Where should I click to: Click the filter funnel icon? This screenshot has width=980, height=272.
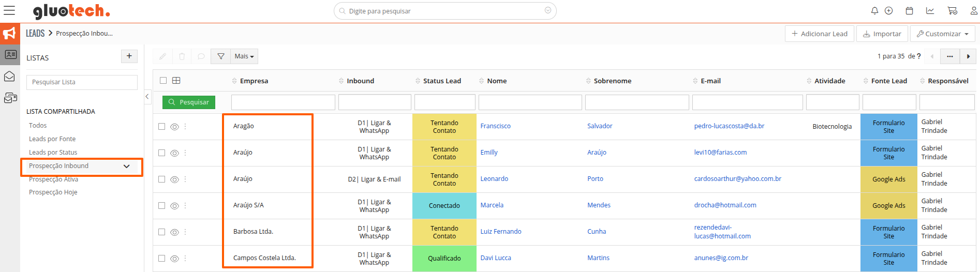pos(221,56)
